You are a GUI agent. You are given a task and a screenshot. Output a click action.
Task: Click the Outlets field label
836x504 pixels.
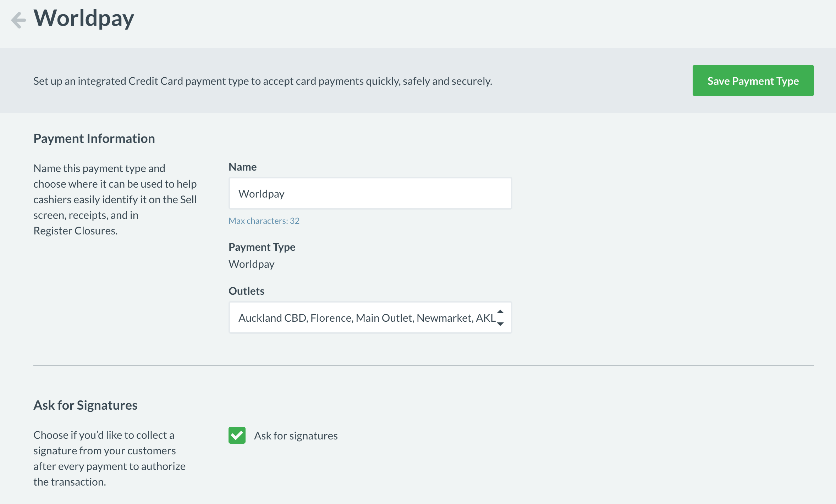pos(246,291)
